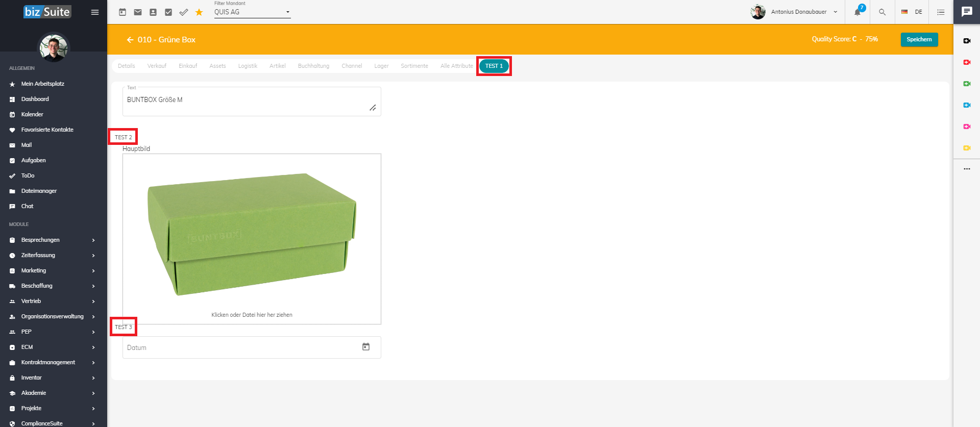Screen dimensions: 980x427
Task: Open the three-dots more options icon
Action: 967,169
